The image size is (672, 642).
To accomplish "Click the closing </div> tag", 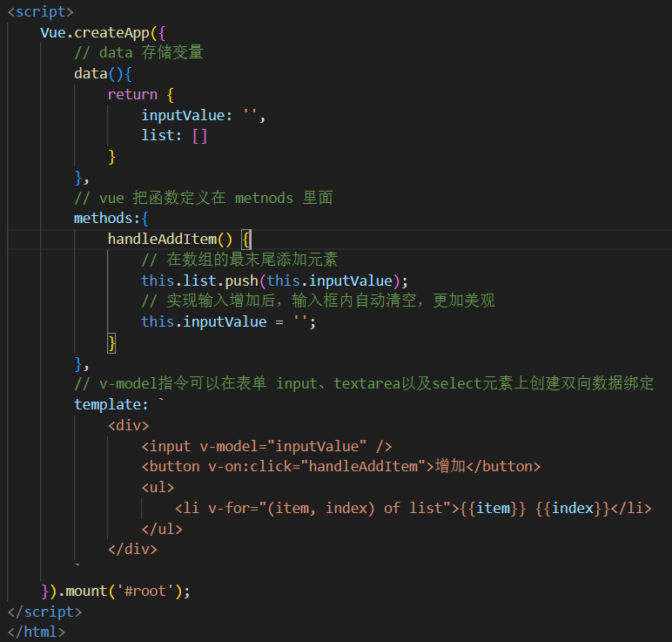I will tap(133, 549).
